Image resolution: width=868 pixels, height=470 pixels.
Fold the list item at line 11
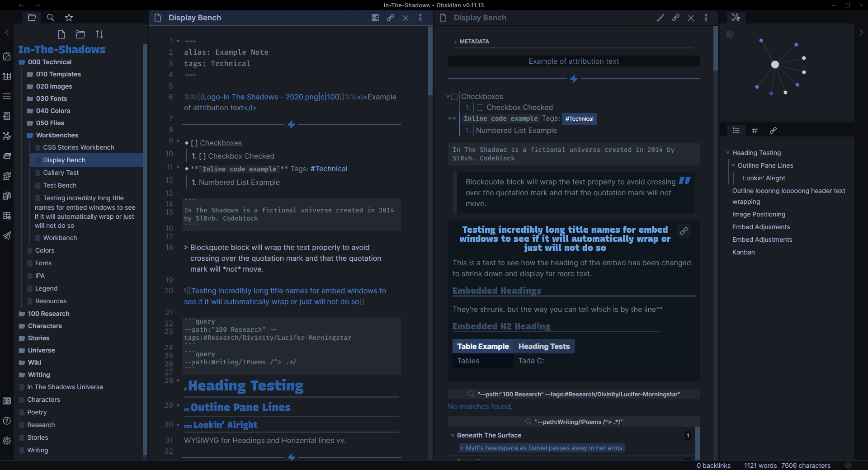pyautogui.click(x=178, y=168)
